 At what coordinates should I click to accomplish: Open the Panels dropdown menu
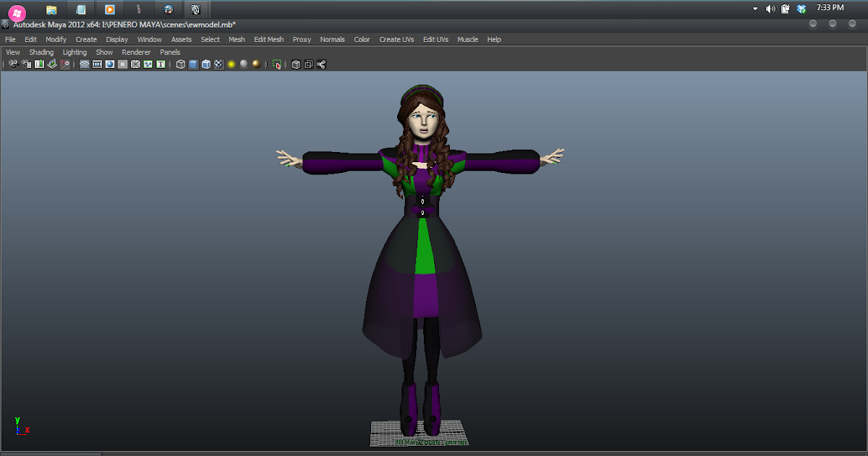[x=169, y=51]
